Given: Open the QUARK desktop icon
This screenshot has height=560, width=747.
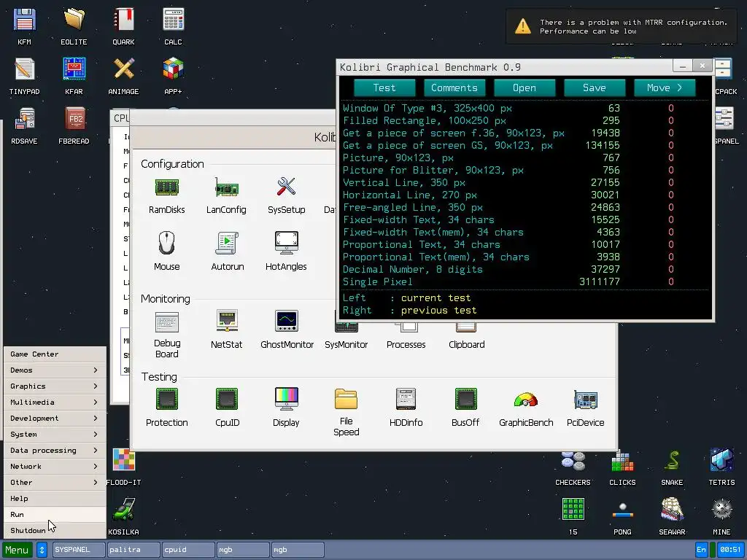Looking at the screenshot, I should pos(123,20).
